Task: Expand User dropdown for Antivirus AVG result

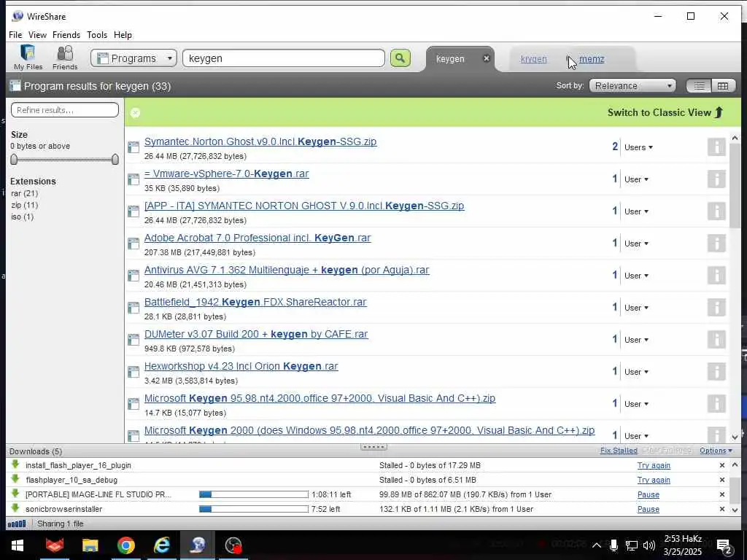Action: 636,276
